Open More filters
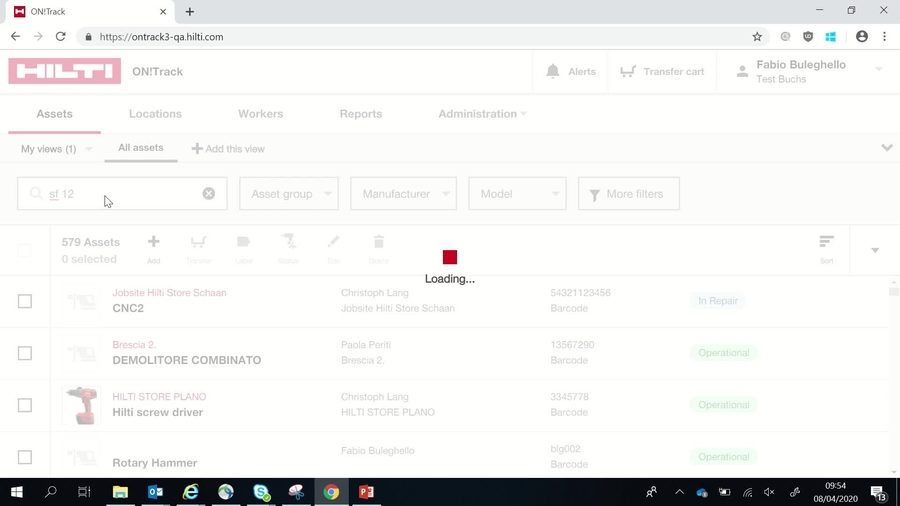This screenshot has width=900, height=506. tap(629, 193)
